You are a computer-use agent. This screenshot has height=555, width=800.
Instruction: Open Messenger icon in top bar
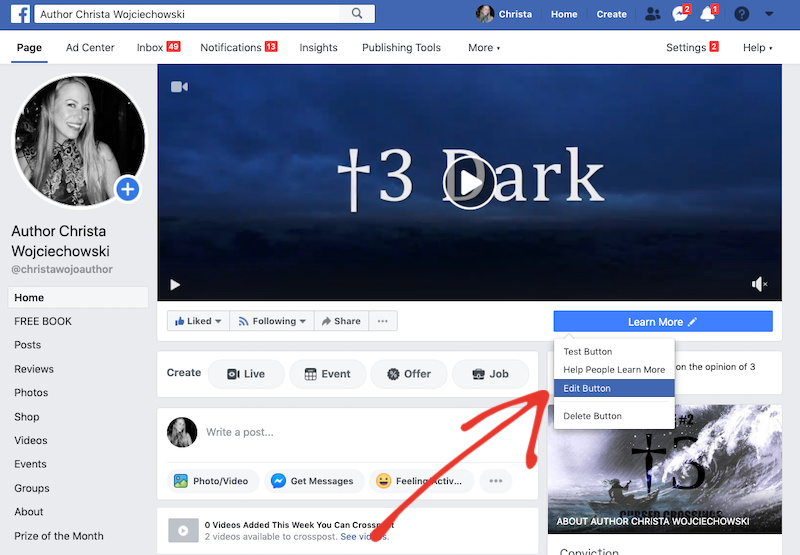click(x=680, y=15)
